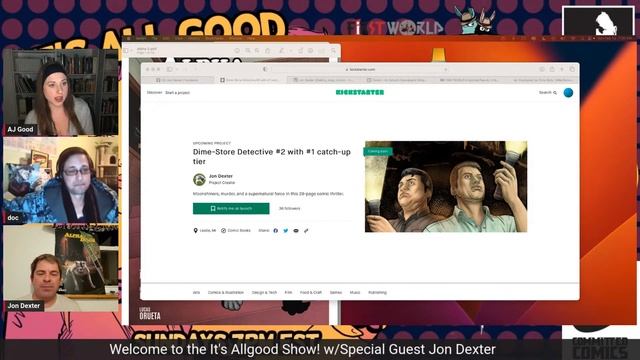Screen dimensions: 640x360
Task: Open Games footer category
Action: pyautogui.click(x=336, y=293)
